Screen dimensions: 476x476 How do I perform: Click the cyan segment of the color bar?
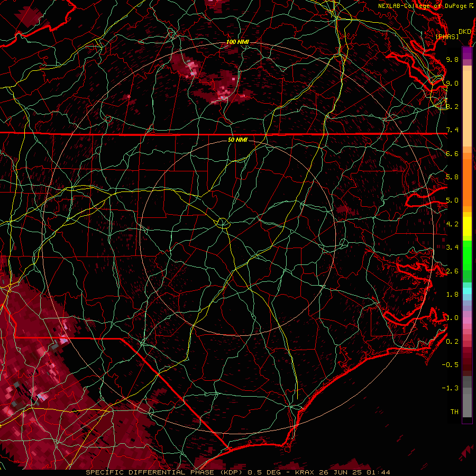coord(467,290)
